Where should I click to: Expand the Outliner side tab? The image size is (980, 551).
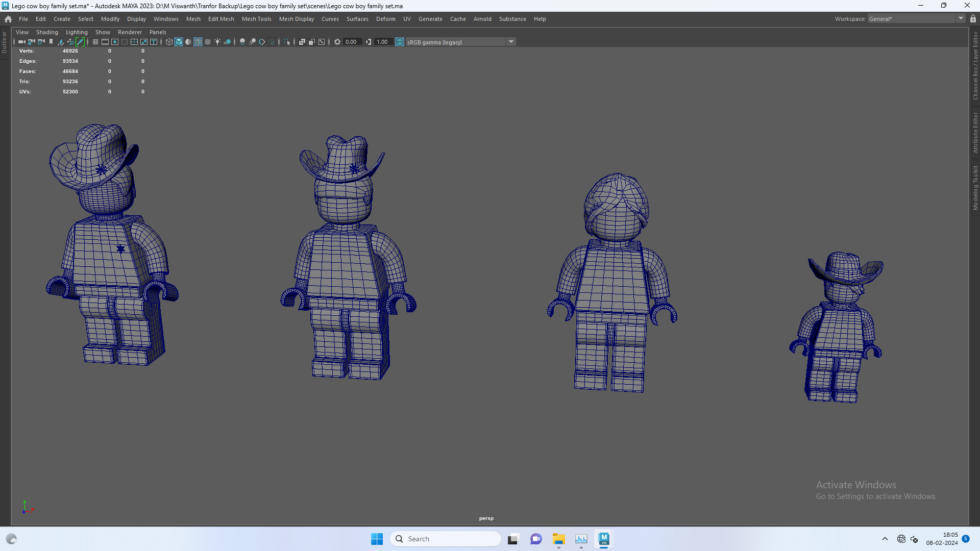coord(4,42)
